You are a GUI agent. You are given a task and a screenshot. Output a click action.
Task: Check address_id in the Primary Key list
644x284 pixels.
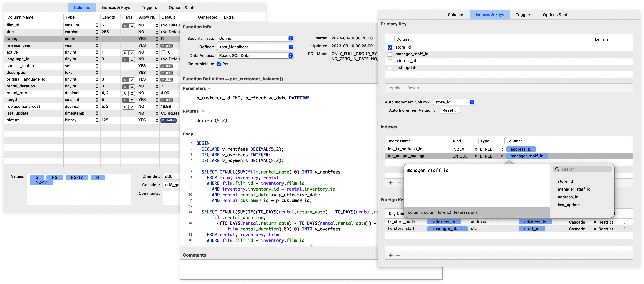[x=390, y=61]
